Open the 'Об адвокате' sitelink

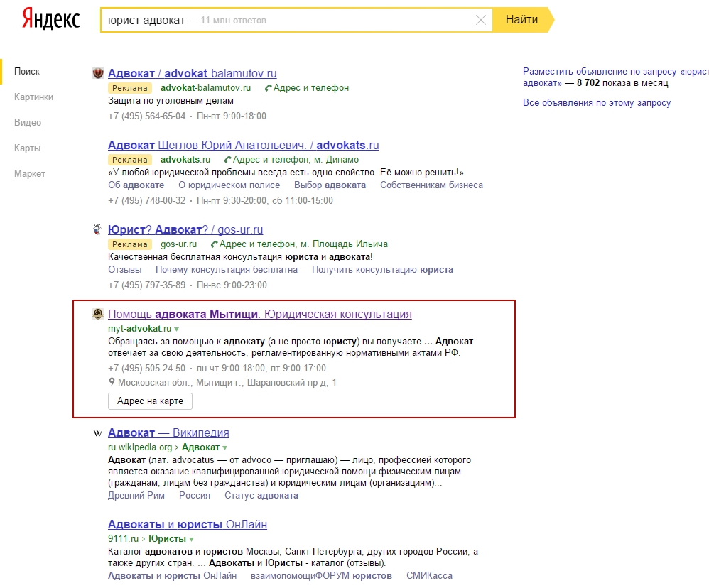pos(136,185)
